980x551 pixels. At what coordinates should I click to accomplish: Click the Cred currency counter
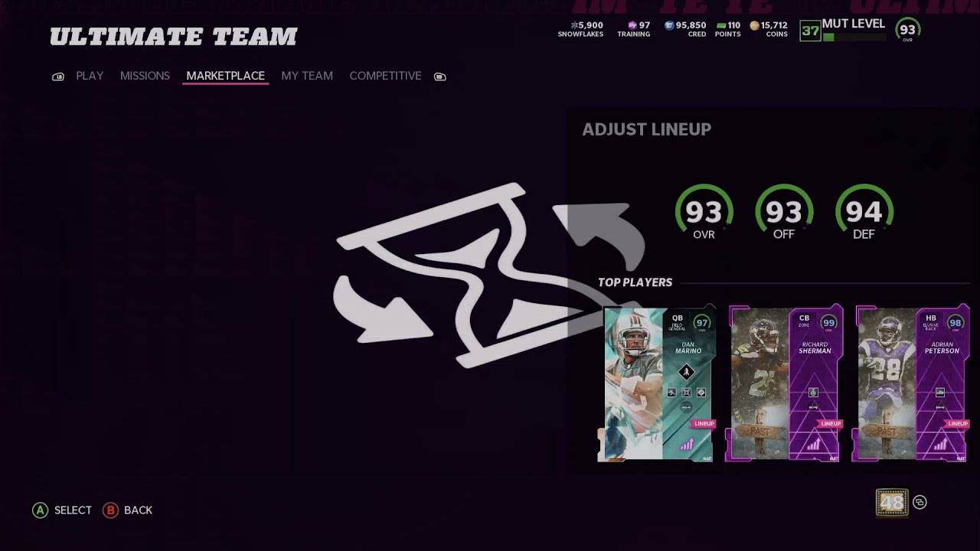(685, 29)
